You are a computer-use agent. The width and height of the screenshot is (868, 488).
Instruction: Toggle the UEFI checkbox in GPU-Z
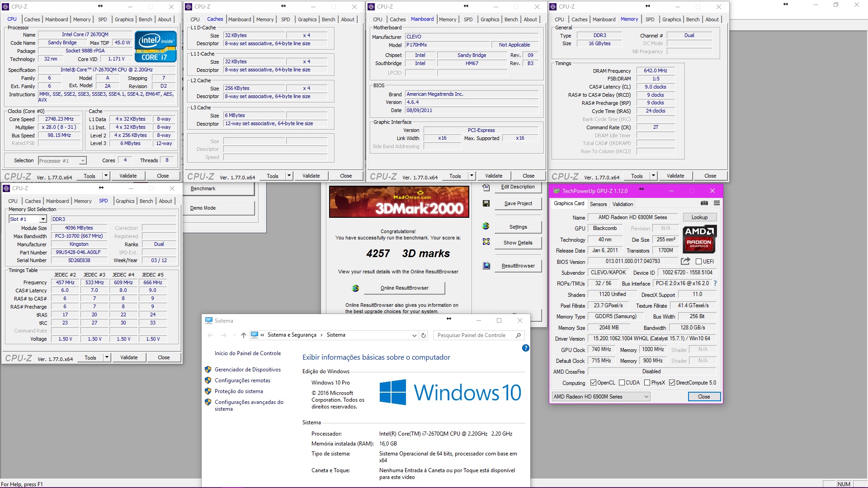(698, 262)
